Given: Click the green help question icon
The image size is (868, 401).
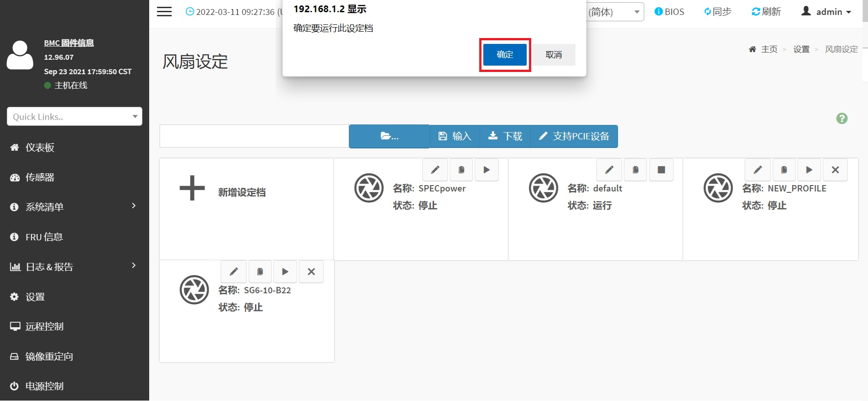Looking at the screenshot, I should (842, 119).
